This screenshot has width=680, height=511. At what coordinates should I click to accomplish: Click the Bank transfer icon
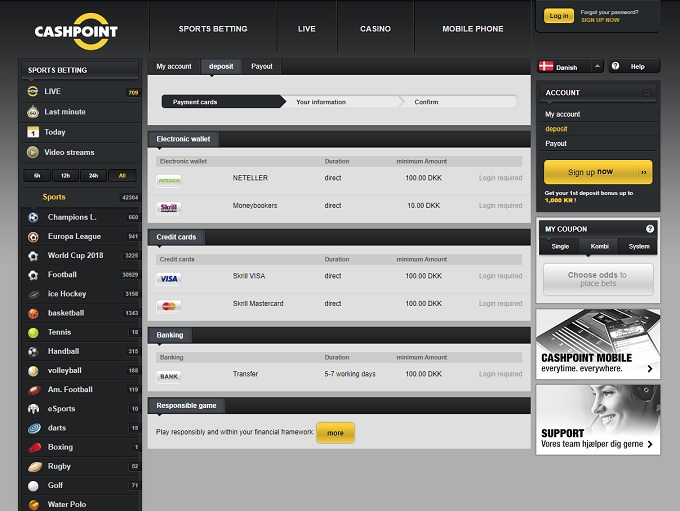click(169, 376)
